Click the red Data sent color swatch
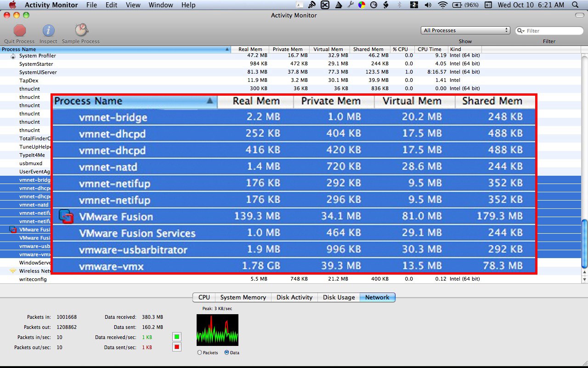The image size is (588, 368). pos(176,347)
